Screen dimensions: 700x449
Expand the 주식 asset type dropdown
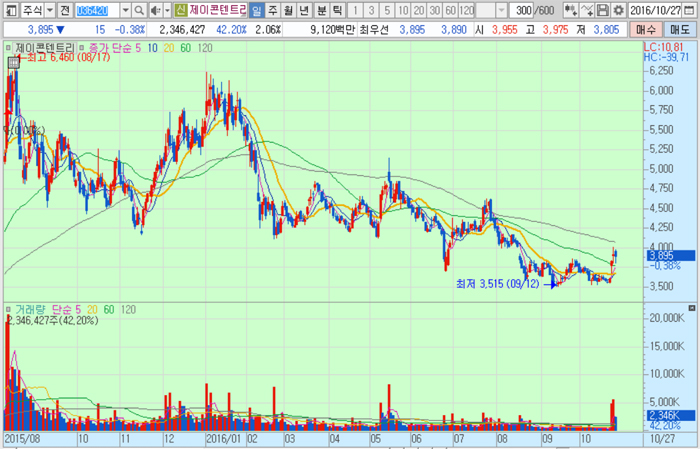(48, 10)
